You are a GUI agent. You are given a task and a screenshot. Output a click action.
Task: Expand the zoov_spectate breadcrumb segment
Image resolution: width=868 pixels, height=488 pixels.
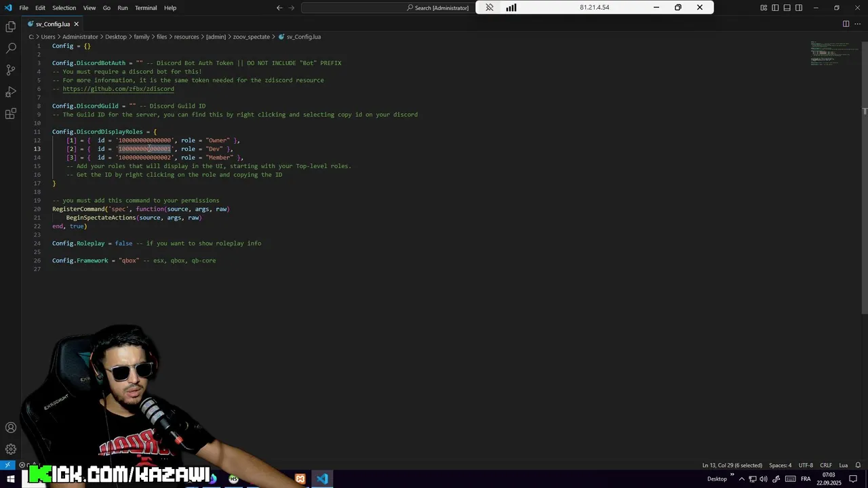point(252,37)
